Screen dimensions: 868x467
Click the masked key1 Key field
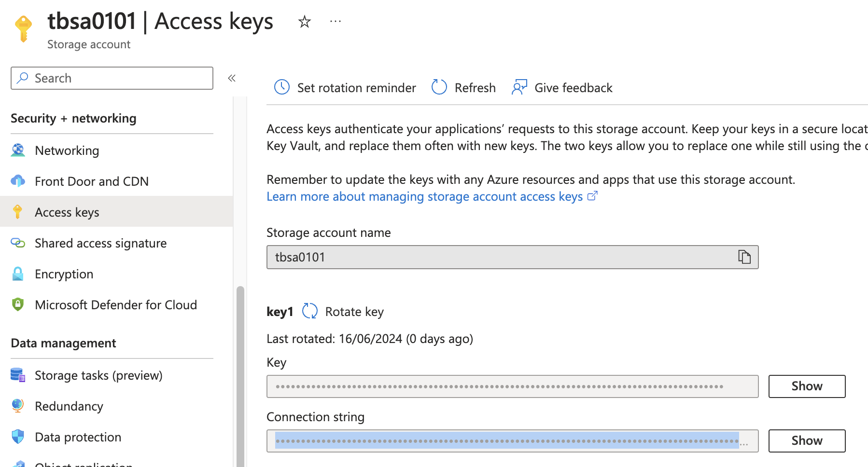point(513,386)
